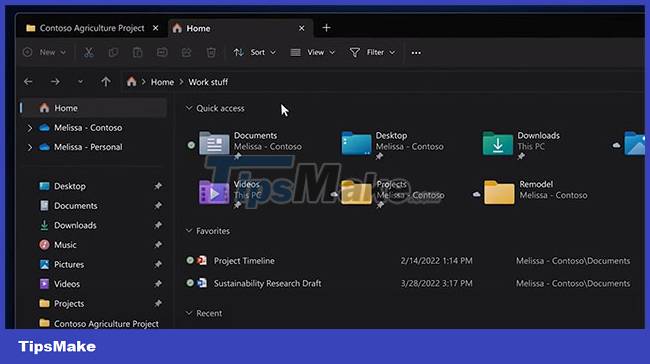Open Downloads in the sidebar

pyautogui.click(x=75, y=225)
